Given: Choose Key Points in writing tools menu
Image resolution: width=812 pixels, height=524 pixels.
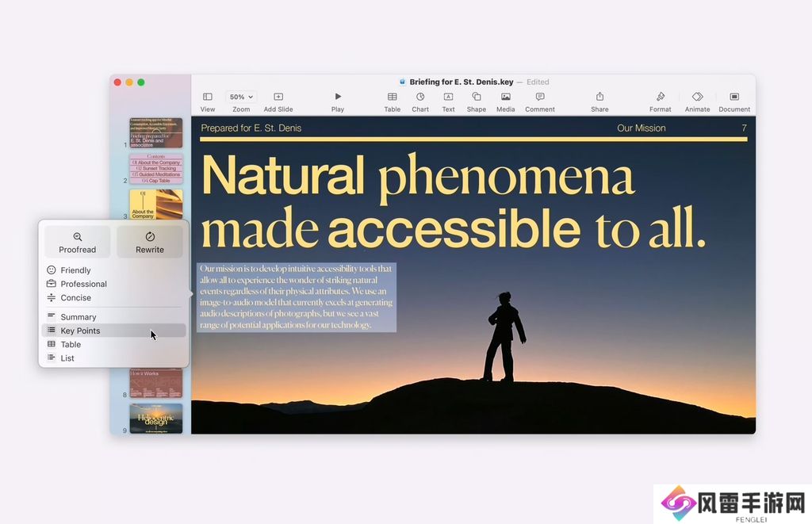Looking at the screenshot, I should pyautogui.click(x=80, y=331).
